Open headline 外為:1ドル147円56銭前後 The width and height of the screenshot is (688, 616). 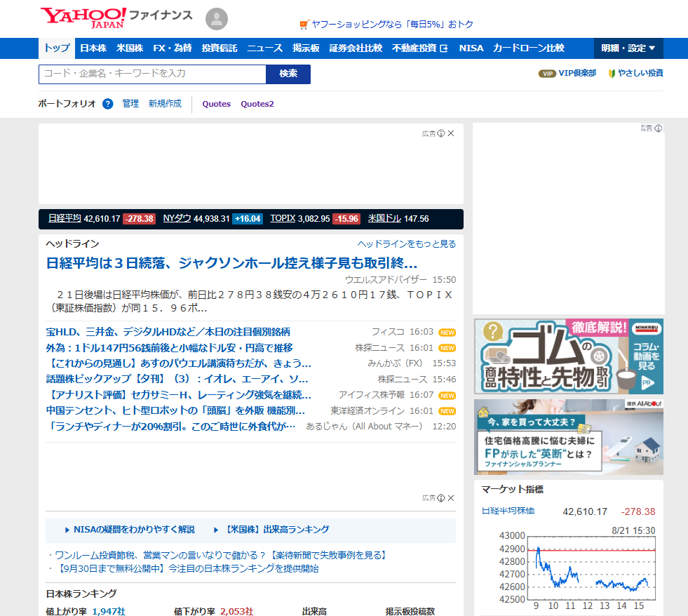click(x=169, y=348)
